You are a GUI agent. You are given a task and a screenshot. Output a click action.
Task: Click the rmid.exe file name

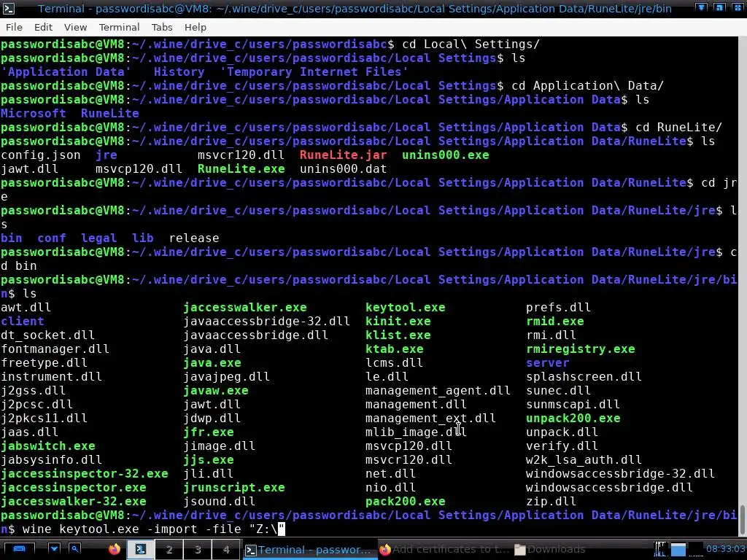click(554, 322)
